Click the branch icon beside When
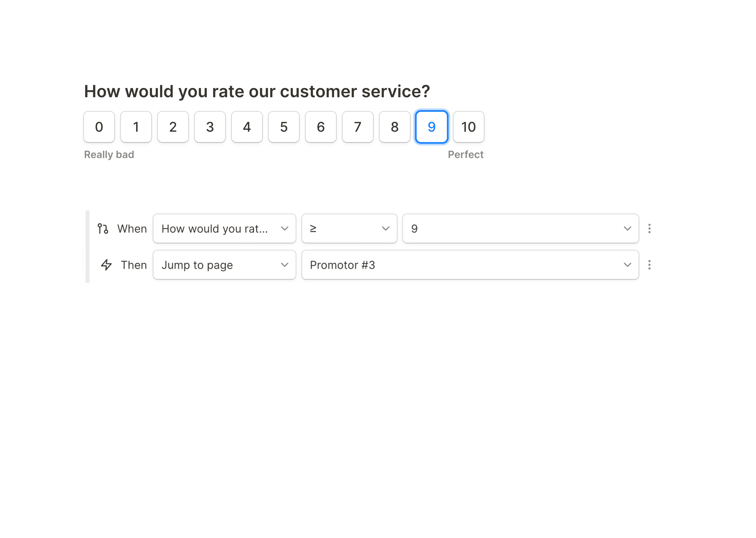756x538 pixels. [x=102, y=229]
